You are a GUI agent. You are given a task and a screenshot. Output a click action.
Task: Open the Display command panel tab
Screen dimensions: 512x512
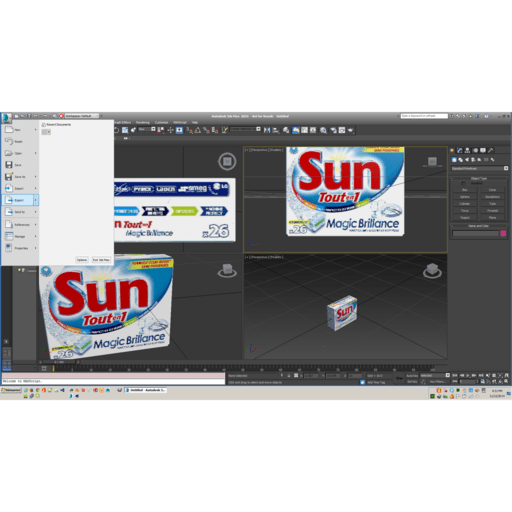tap(483, 150)
